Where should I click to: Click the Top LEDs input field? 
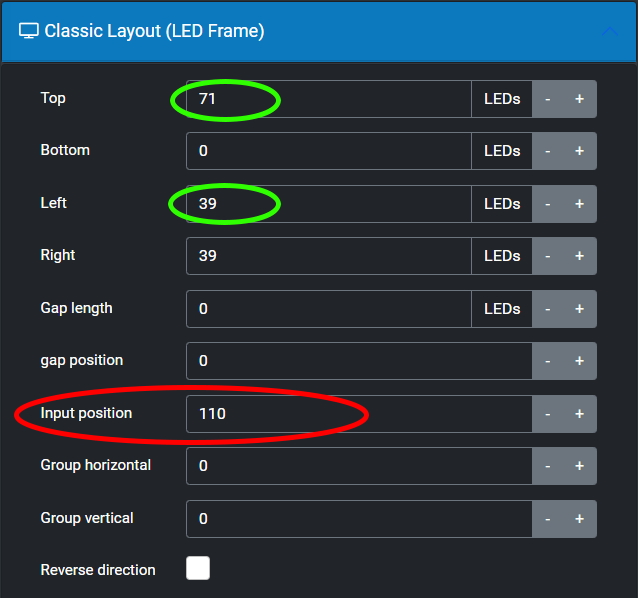[x=328, y=99]
